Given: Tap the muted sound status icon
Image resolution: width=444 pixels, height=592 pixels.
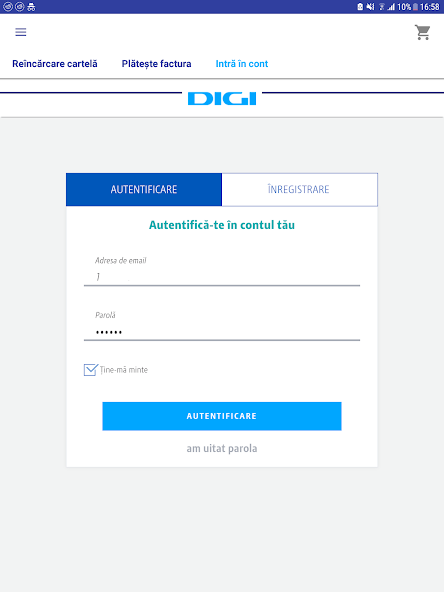Looking at the screenshot, I should (370, 6).
